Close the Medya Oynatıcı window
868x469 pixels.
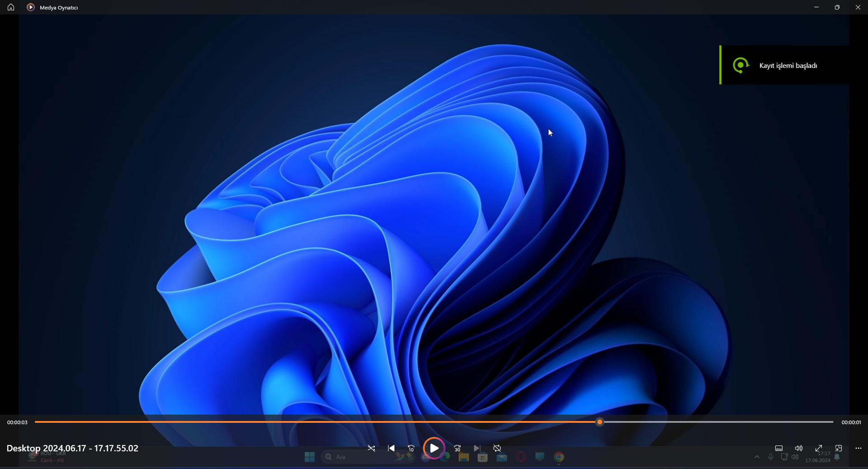tap(858, 7)
